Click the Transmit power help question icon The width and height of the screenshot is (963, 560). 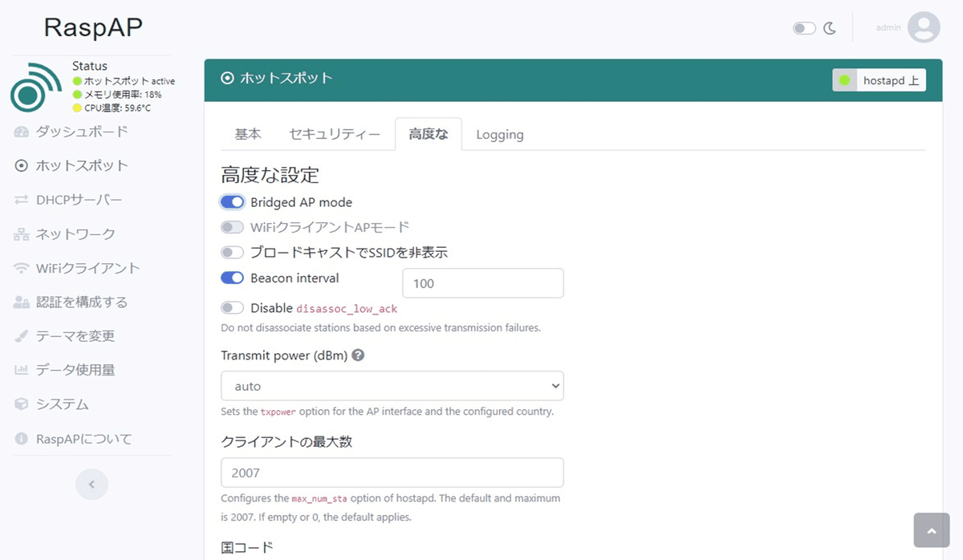point(358,355)
